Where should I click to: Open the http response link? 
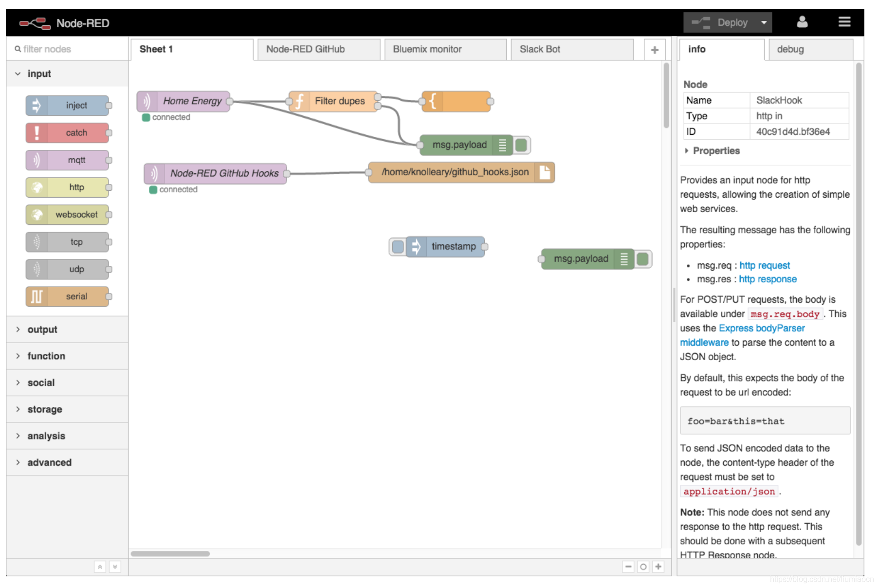tap(768, 279)
